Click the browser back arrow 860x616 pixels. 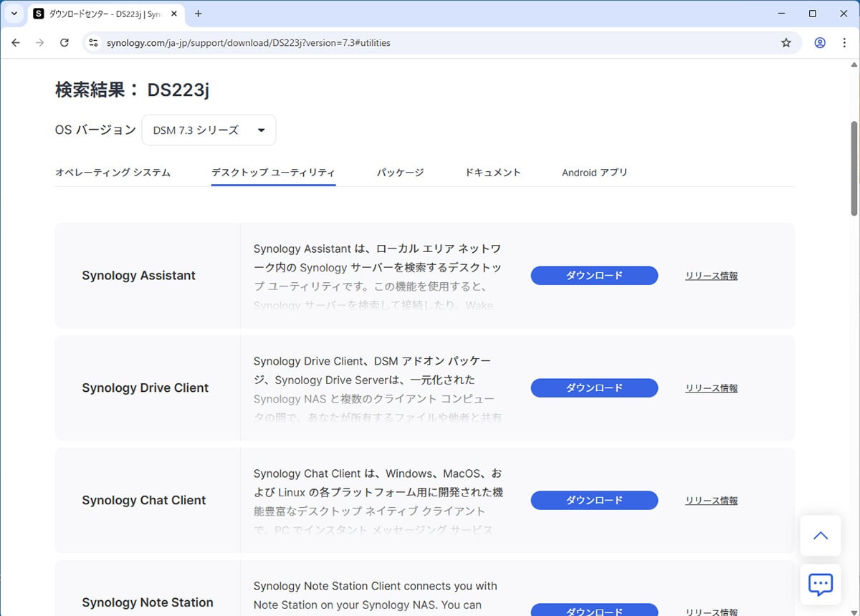(x=16, y=43)
